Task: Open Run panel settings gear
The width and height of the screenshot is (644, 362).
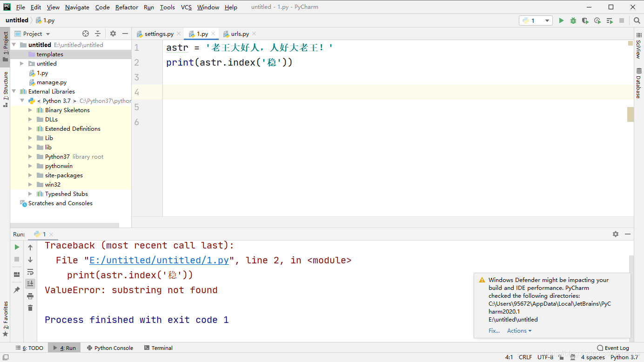Action: coord(616,234)
